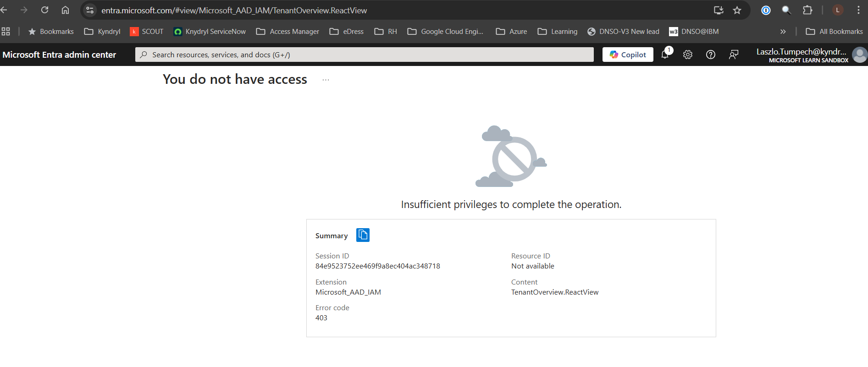Open the Kyndryl bookmark folder
Image resolution: width=868 pixels, height=367 pixels.
[102, 31]
